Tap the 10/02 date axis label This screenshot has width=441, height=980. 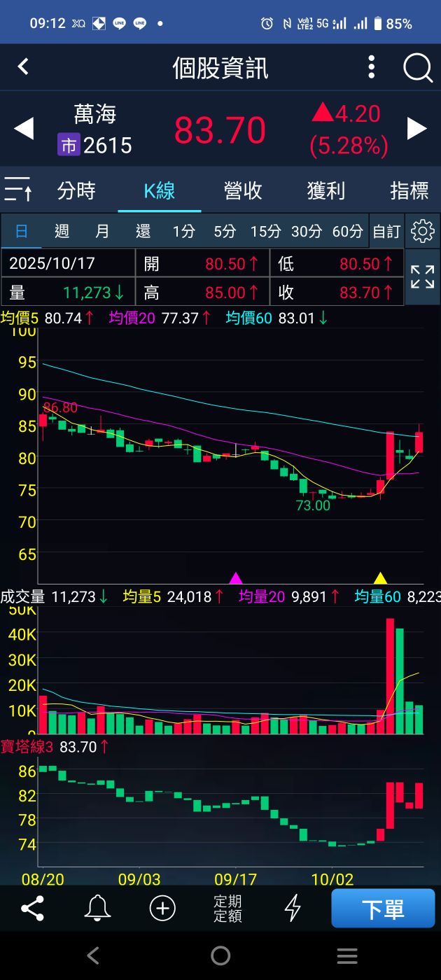(332, 878)
